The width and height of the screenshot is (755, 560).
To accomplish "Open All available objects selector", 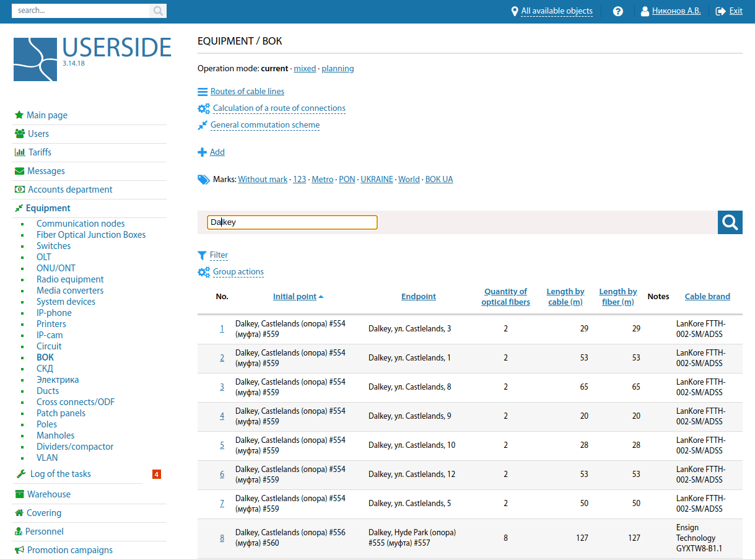I will pos(556,11).
